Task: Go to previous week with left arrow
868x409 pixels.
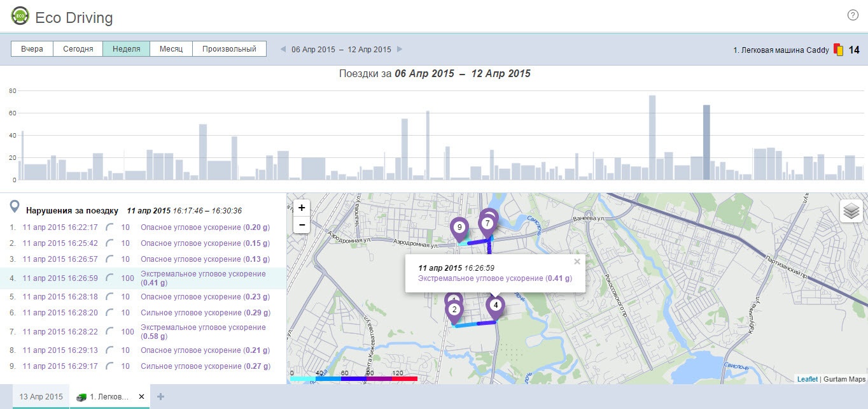Action: click(x=283, y=49)
